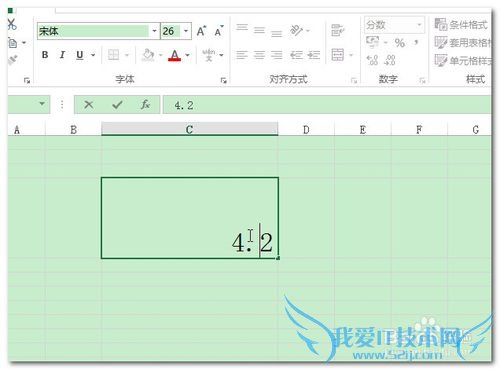The height and width of the screenshot is (370, 500).
Task: Expand the Name Box dropdown arrow
Action: [x=42, y=104]
